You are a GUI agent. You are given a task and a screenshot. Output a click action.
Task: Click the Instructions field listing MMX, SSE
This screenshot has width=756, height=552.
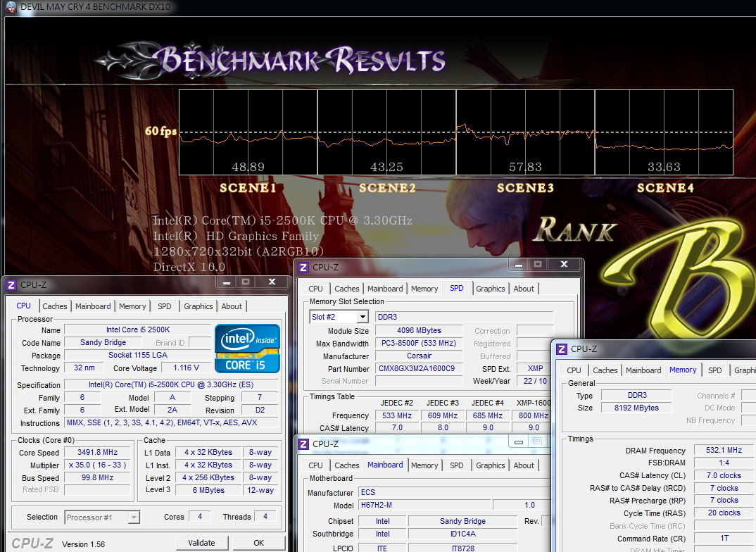point(171,422)
